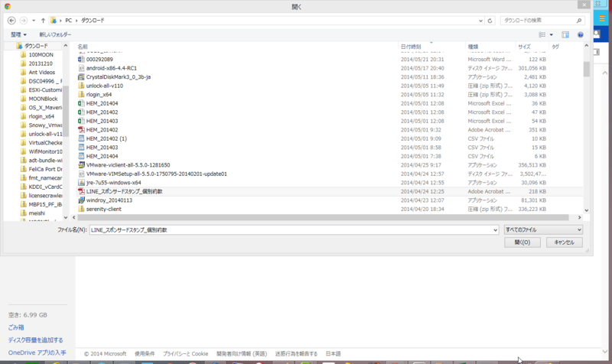Open the help question-mark icon
The width and height of the screenshot is (612, 364).
tap(581, 34)
